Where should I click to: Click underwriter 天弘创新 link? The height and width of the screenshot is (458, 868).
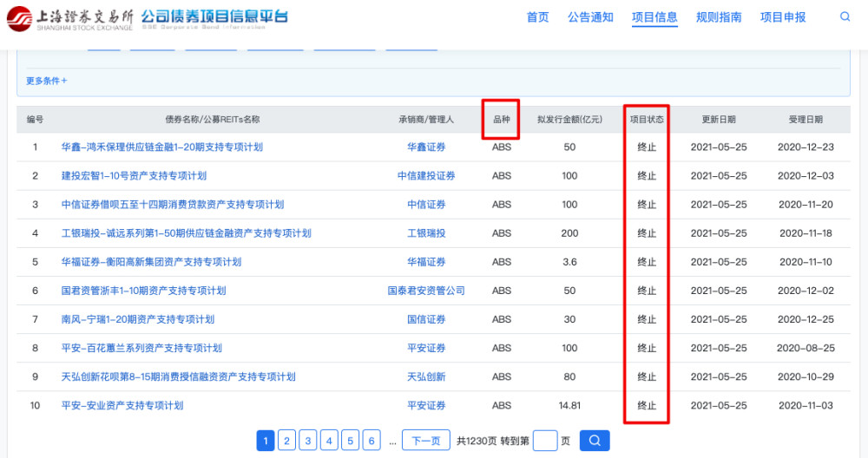point(426,377)
